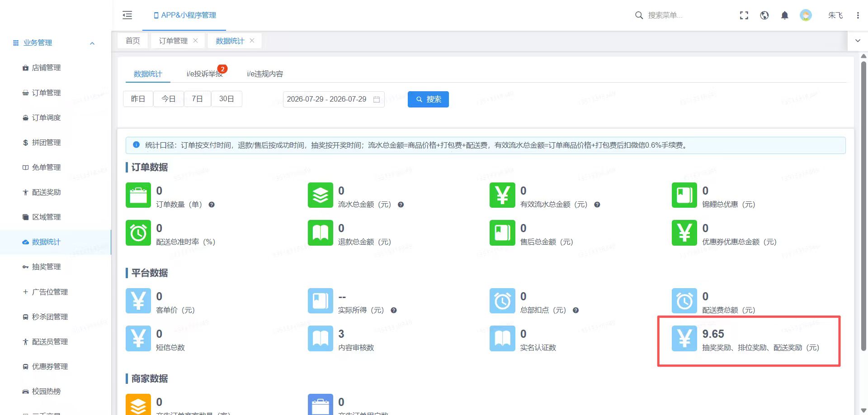This screenshot has width=868, height=415.
Task: Open the vertical three-dot more menu
Action: [x=858, y=15]
